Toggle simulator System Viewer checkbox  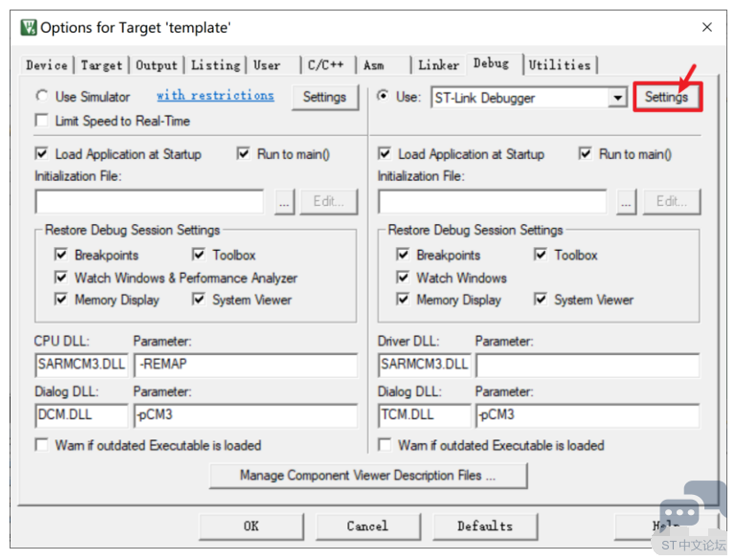click(x=199, y=300)
